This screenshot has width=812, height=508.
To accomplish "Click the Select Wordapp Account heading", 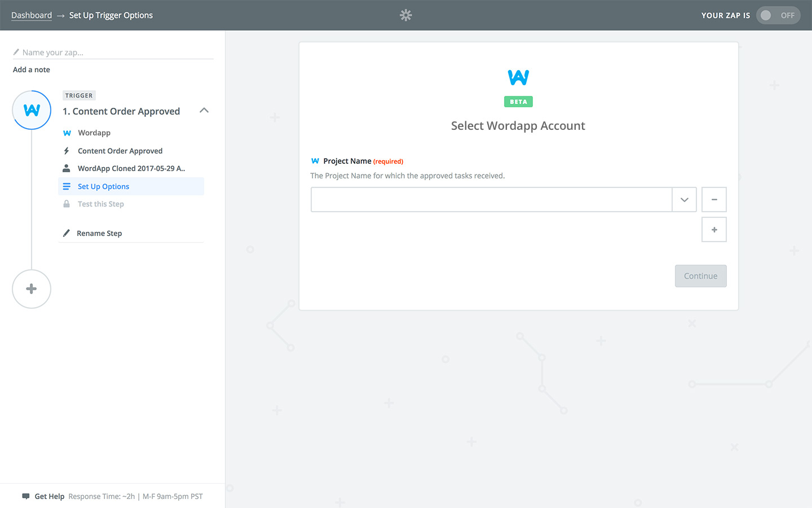I will (518, 126).
